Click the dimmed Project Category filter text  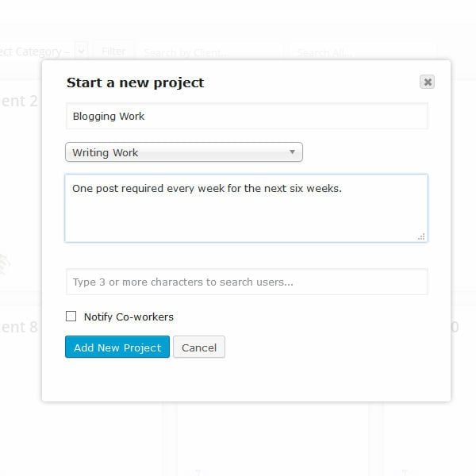[35, 52]
